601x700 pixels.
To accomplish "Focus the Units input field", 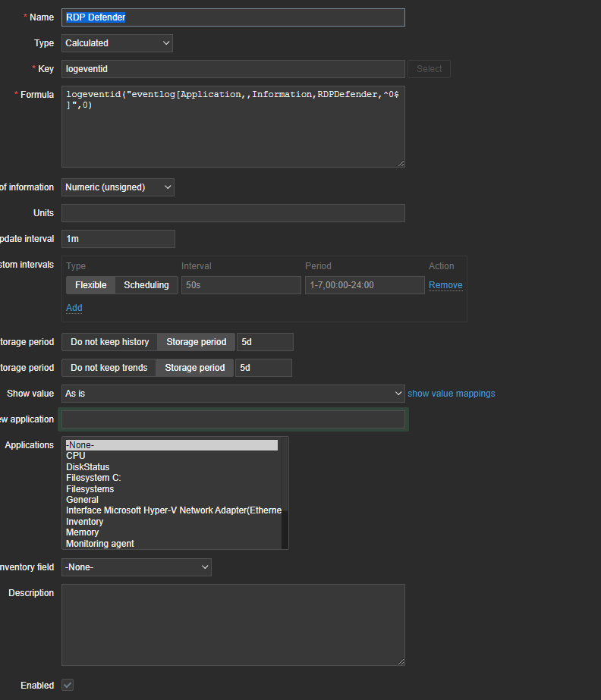I will [x=233, y=213].
